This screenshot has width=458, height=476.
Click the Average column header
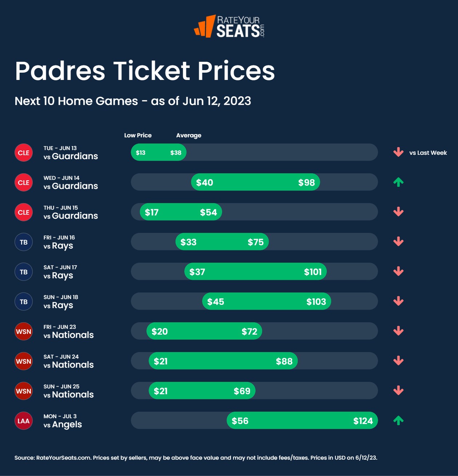pos(189,135)
